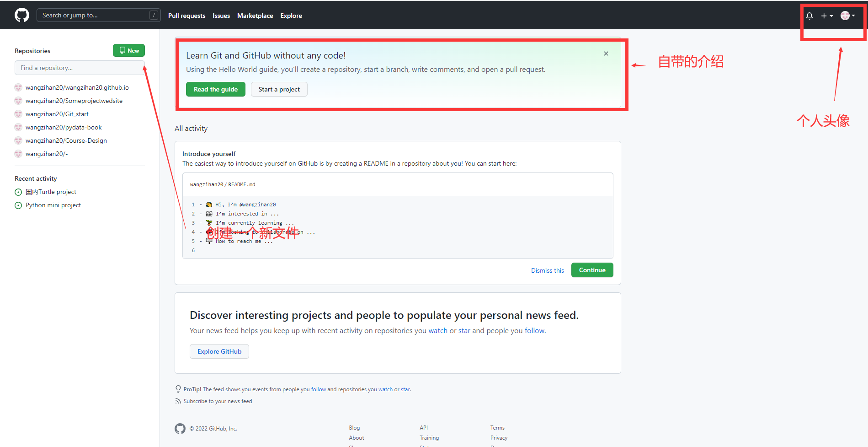Open the Privacy footer link
The image size is (868, 447).
click(x=499, y=438)
